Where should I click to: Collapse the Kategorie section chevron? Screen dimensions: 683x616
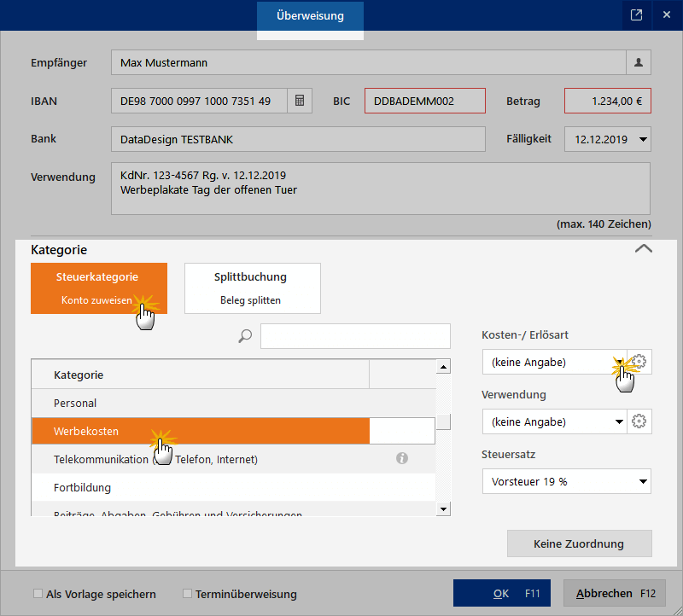click(644, 248)
